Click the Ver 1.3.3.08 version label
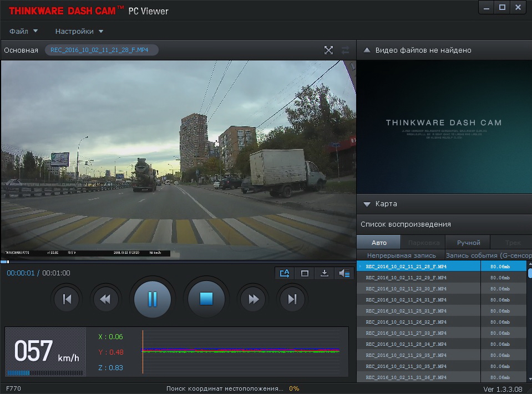 pos(503,389)
